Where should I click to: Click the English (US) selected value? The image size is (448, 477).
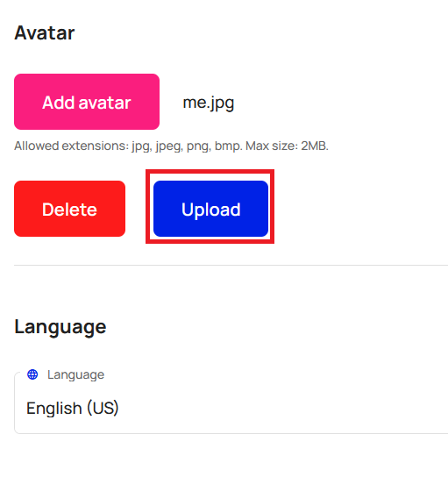click(x=73, y=408)
